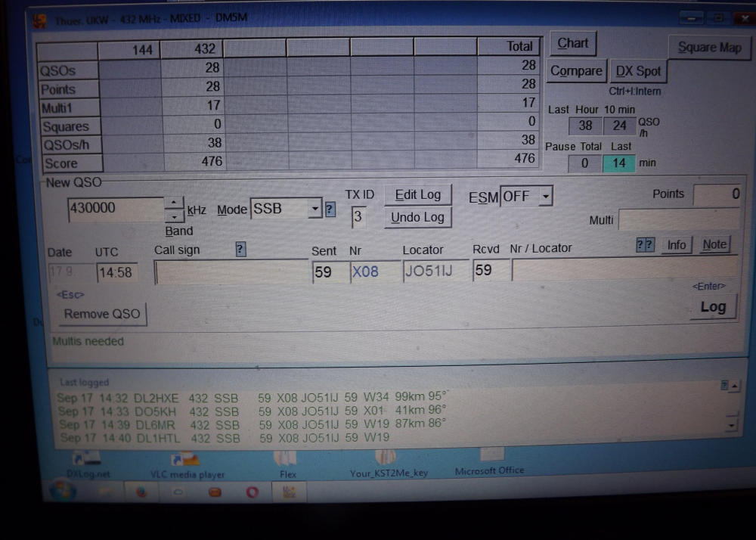Decrease frequency with the down stepper arrow
Image resolution: width=756 pixels, height=540 pixels.
[174, 216]
